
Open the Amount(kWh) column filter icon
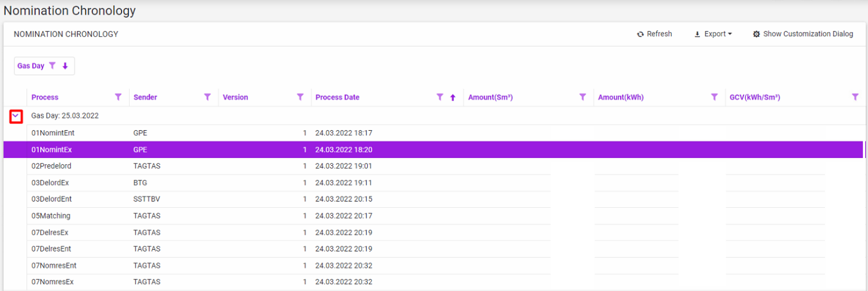click(x=714, y=97)
